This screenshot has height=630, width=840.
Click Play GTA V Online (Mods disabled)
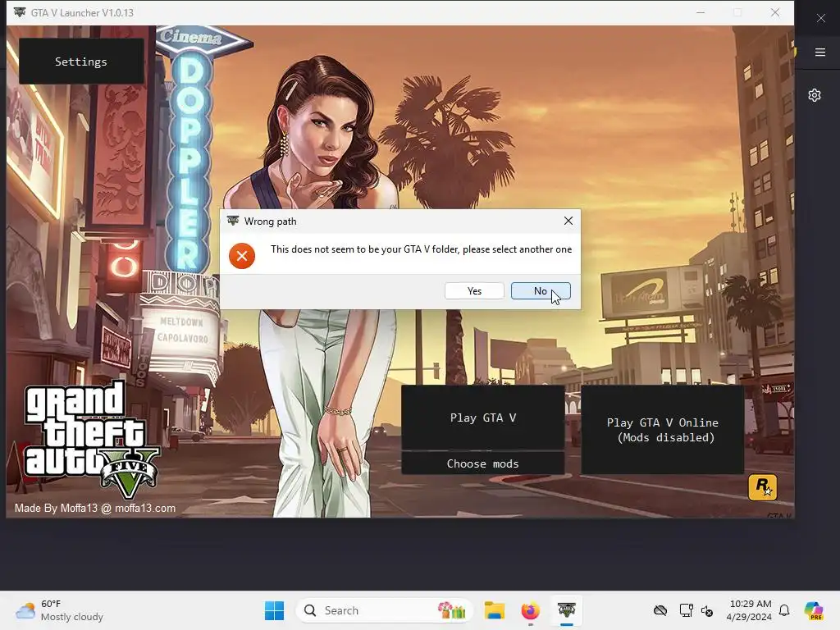click(x=663, y=430)
